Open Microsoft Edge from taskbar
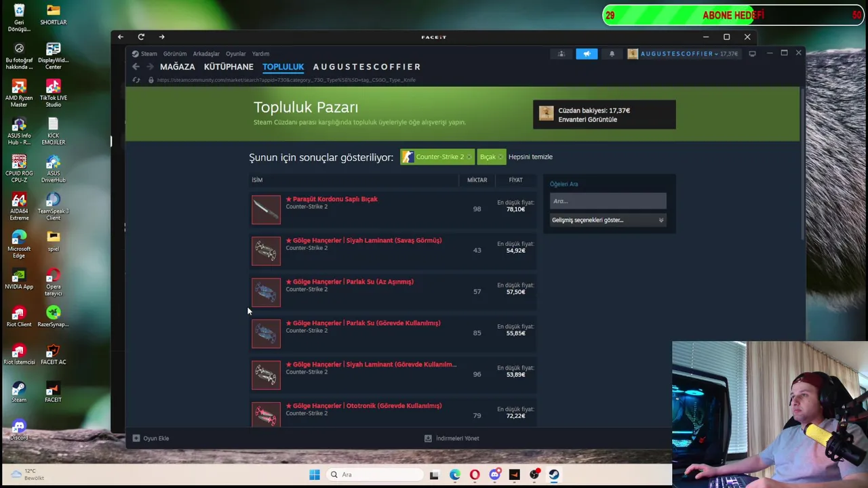Image resolution: width=868 pixels, height=488 pixels. 454,474
